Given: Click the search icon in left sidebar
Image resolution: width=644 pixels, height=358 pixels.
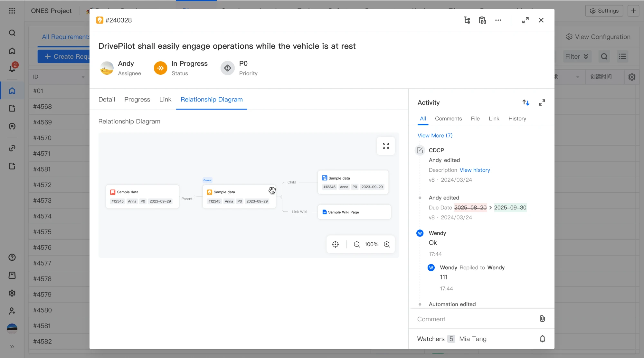Looking at the screenshot, I should (x=12, y=33).
